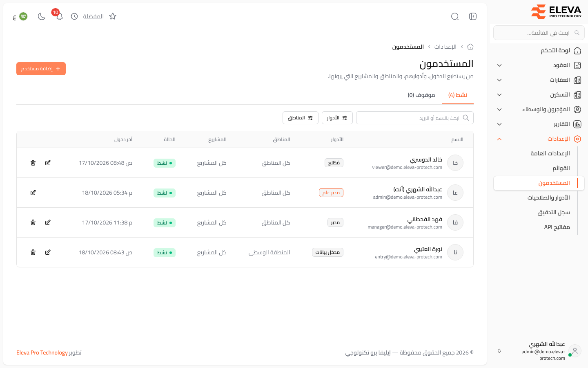Viewport: 588px width, 368px height.
Task: Edit user خالد الدوسري with pencil icon
Action: point(48,163)
